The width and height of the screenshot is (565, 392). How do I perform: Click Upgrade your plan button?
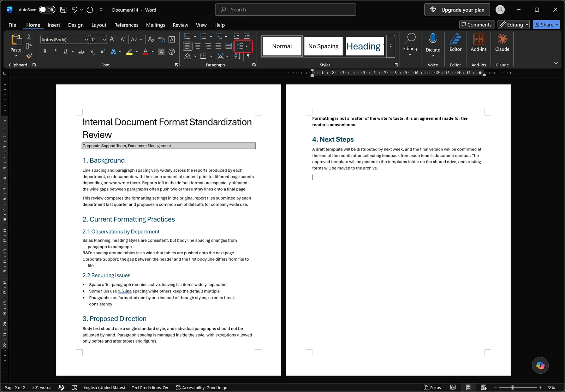click(x=457, y=10)
